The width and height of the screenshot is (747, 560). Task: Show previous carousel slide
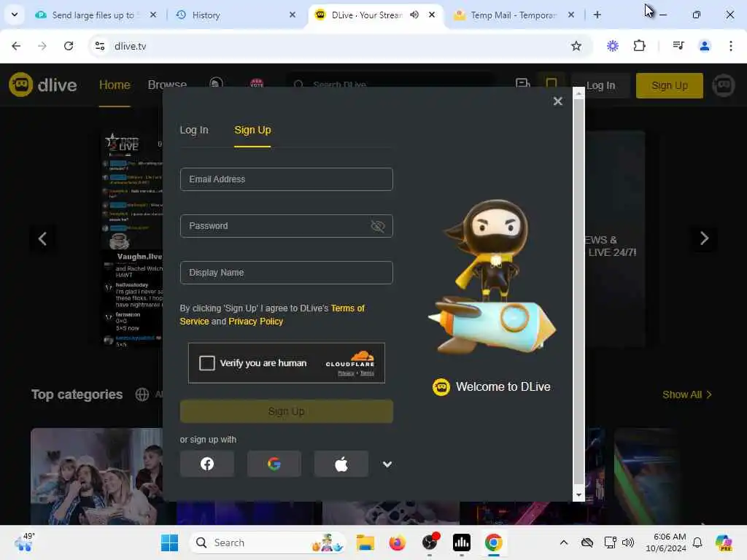click(x=42, y=238)
